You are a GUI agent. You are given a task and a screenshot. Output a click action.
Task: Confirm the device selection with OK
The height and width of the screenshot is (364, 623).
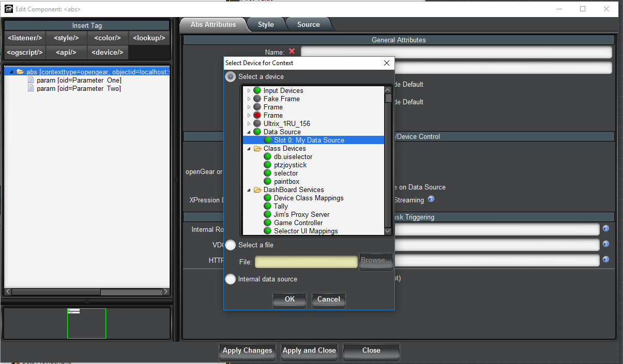tap(290, 299)
